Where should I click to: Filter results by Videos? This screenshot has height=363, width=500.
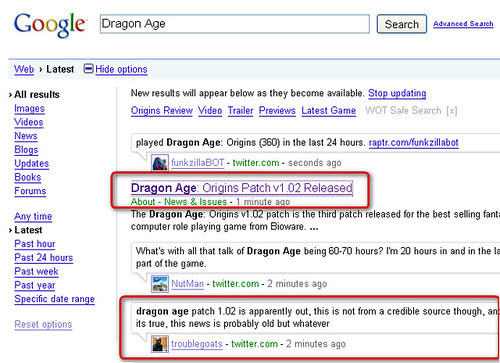tap(29, 122)
